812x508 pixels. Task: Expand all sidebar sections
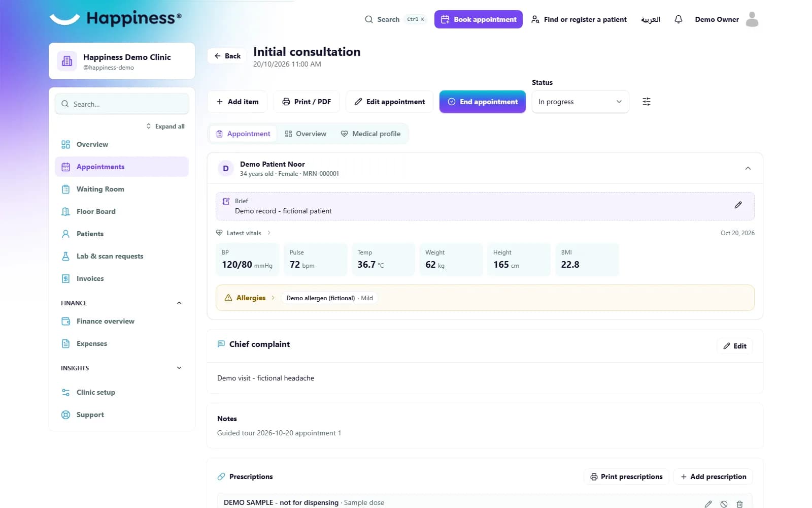tap(165, 126)
